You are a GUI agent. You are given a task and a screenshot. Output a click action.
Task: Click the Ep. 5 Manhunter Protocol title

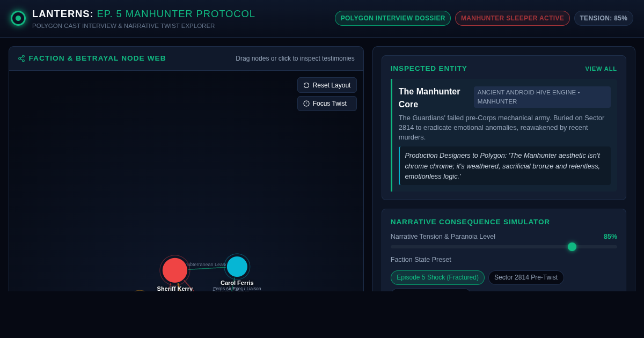[176, 14]
